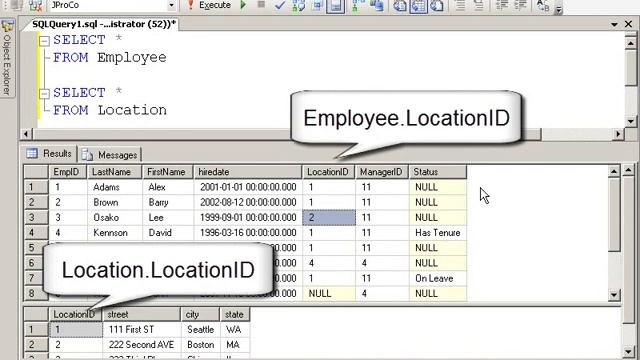Click the Employee grid LocationID column header
Viewport: 640px width, 360px height.
[329, 172]
